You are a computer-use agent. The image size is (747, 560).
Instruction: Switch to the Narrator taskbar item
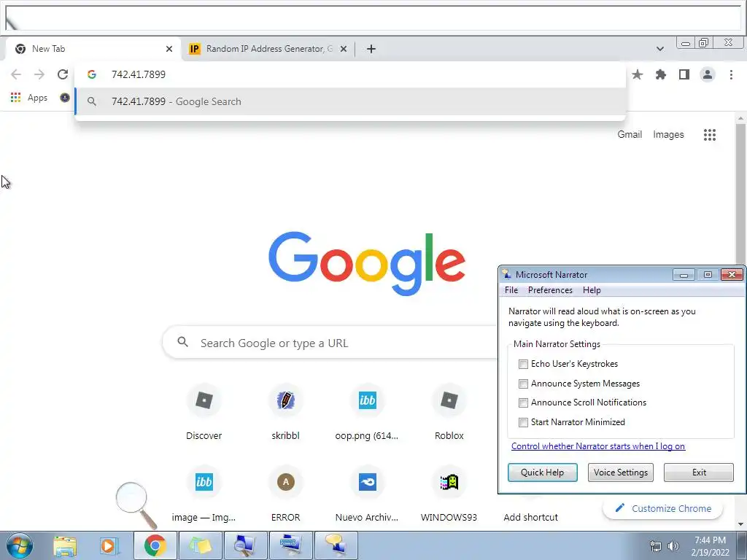[x=336, y=545]
